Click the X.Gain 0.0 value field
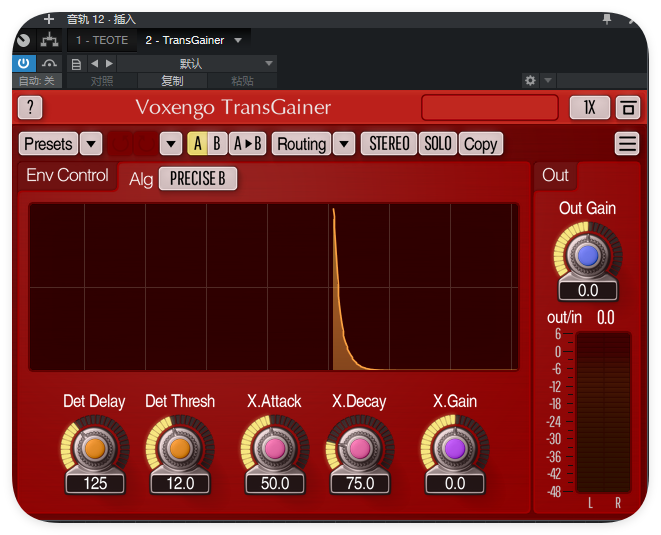661x535 pixels. [x=455, y=483]
